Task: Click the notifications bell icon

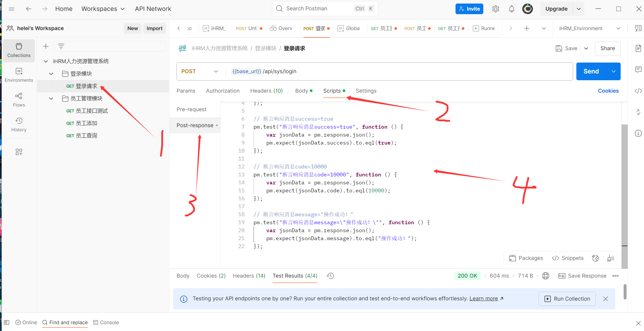Action: [511, 9]
